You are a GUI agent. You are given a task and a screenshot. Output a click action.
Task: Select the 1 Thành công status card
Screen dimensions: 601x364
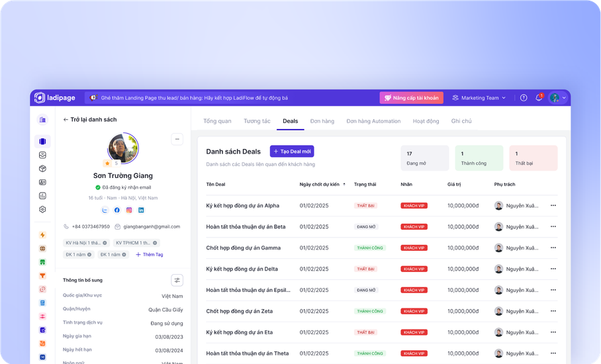pos(479,158)
